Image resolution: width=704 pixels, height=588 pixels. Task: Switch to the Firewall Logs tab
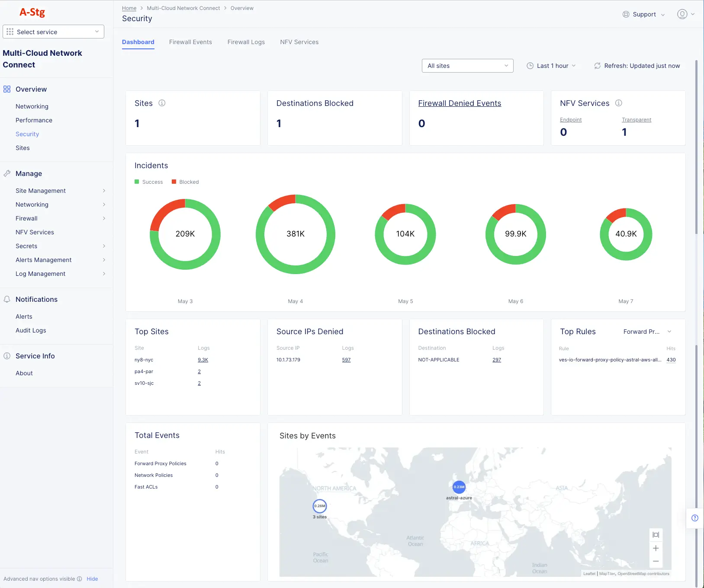click(x=246, y=42)
